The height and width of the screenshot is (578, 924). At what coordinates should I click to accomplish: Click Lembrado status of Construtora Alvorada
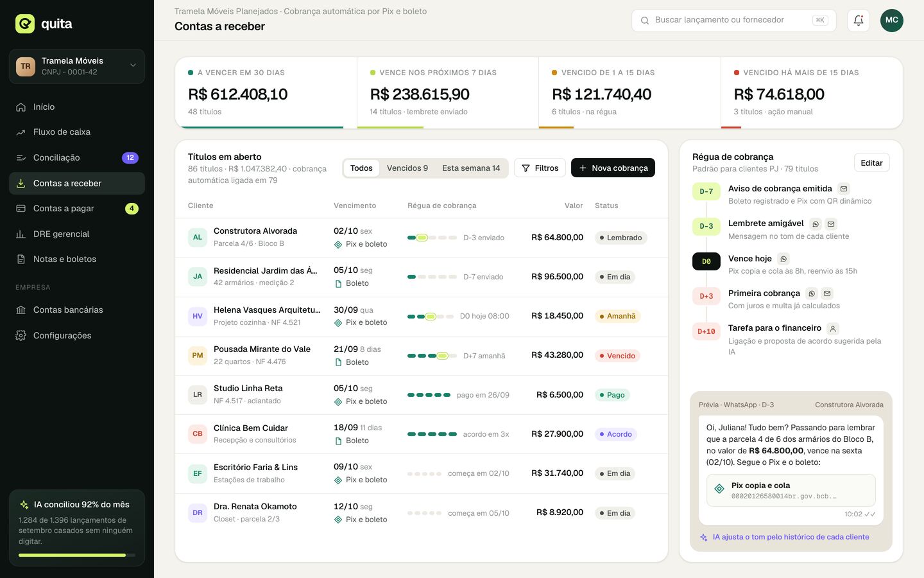click(620, 238)
